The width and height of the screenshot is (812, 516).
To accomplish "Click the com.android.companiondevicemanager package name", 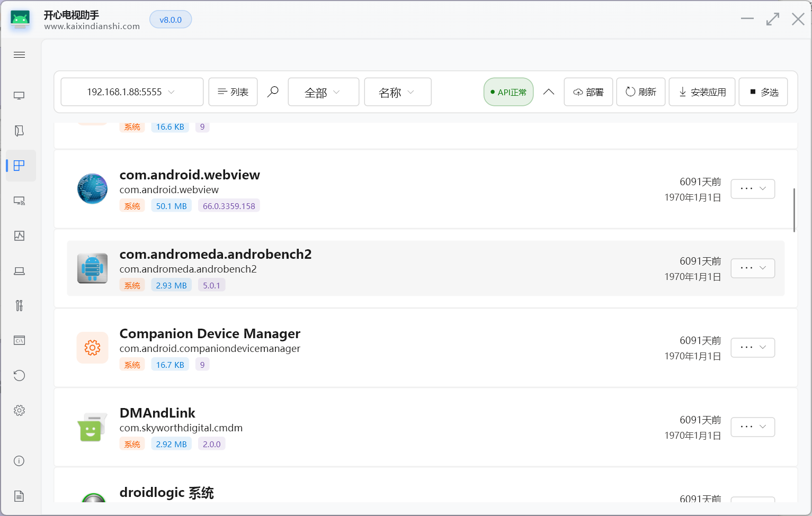I will (x=210, y=348).
